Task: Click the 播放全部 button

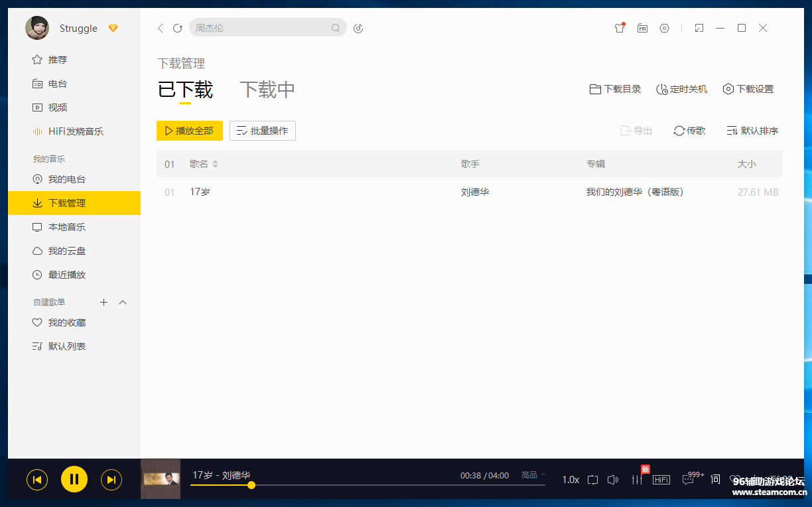Action: pos(189,131)
